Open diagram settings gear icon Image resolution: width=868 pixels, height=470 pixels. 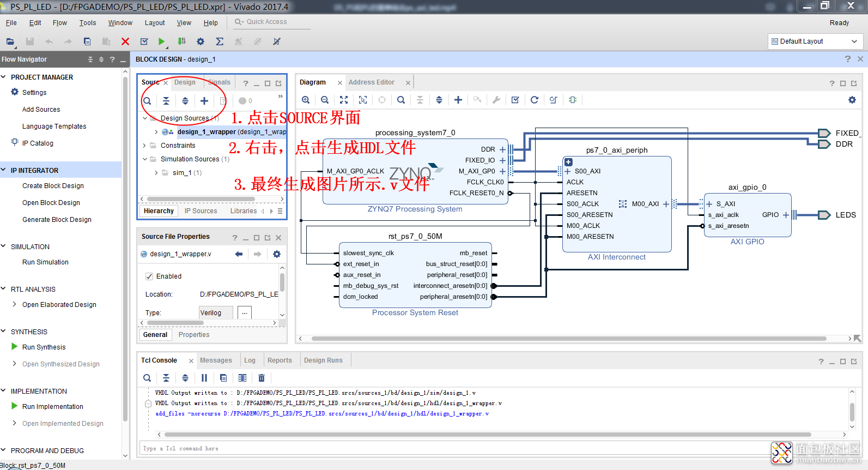coord(852,100)
